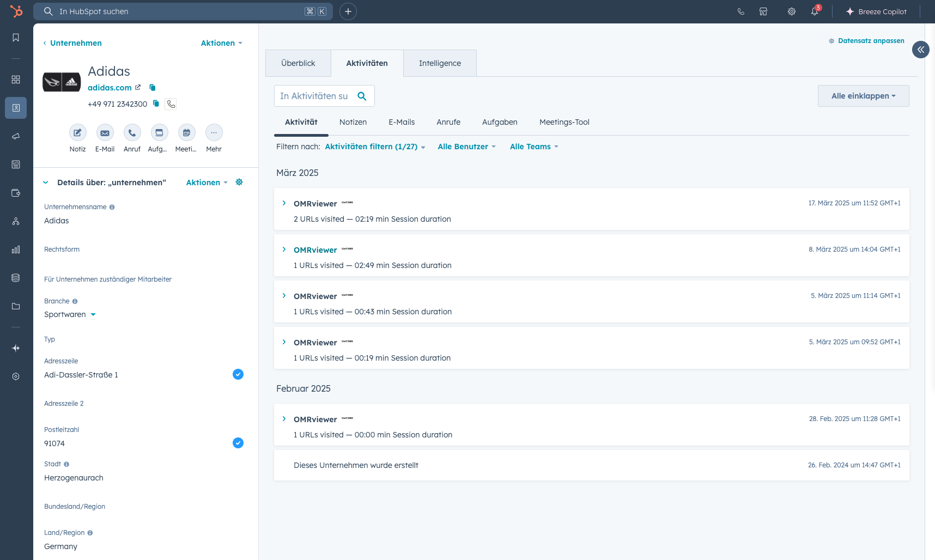Image resolution: width=935 pixels, height=560 pixels.
Task: Open the Marketing megaphone section in sidebar
Action: point(16,136)
